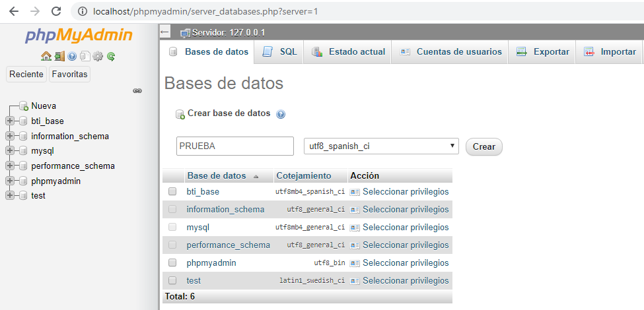Reload the page in browser

click(x=56, y=11)
